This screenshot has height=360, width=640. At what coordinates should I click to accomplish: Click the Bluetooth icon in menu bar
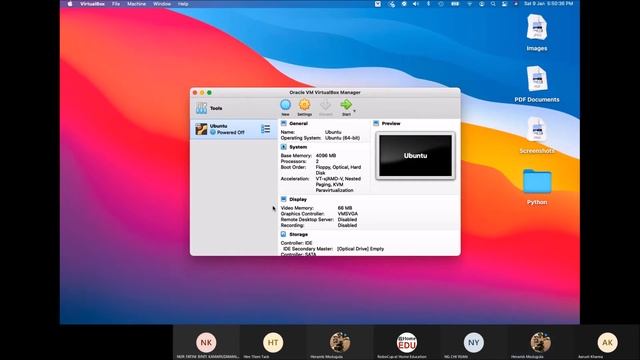click(428, 4)
